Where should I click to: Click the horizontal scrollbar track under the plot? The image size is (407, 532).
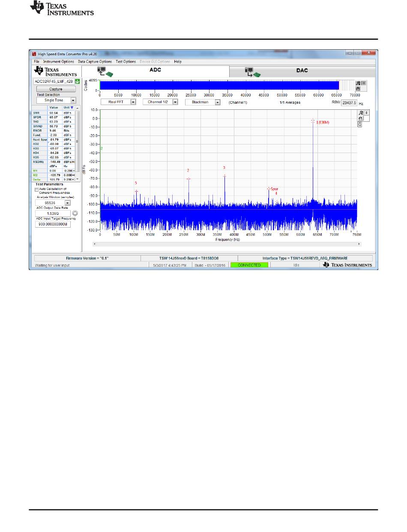click(x=227, y=243)
